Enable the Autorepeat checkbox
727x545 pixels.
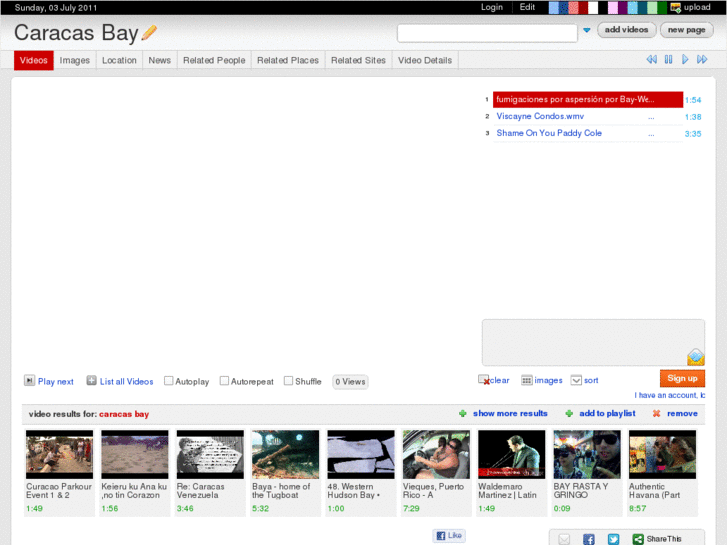[x=224, y=381]
